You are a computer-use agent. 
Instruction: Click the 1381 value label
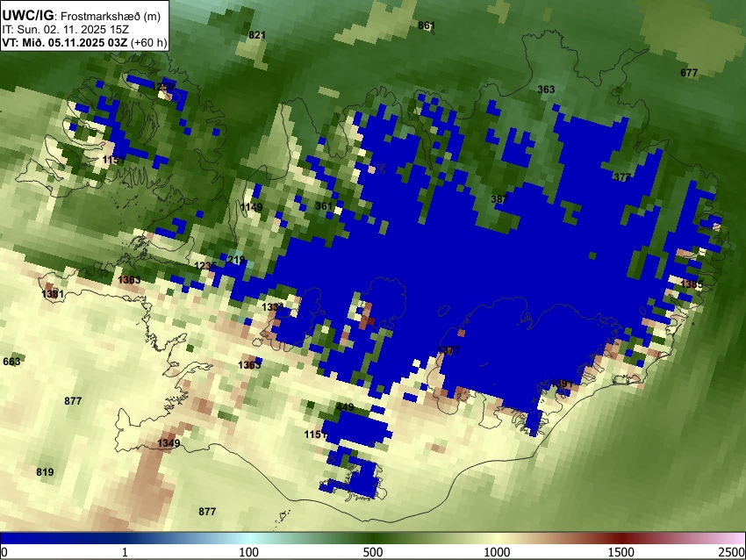pos(53,294)
